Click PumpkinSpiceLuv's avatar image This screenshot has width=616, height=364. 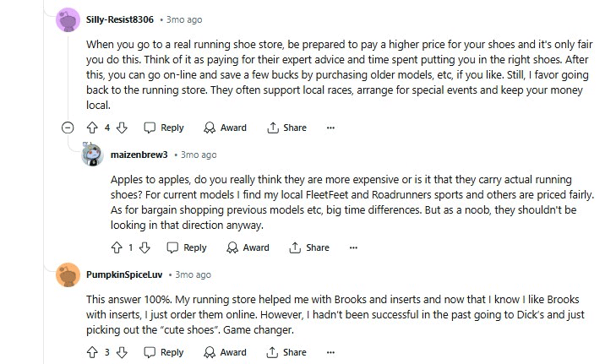pyautogui.click(x=68, y=275)
